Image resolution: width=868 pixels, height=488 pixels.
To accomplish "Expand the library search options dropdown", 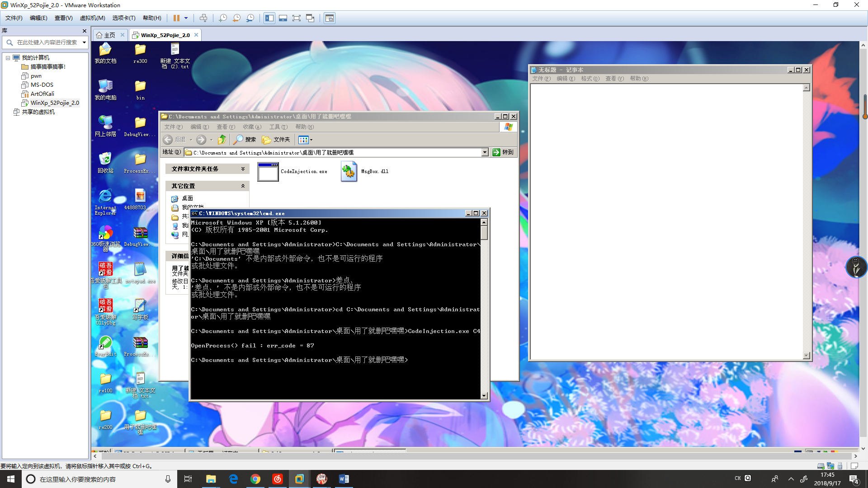I will coord(84,42).
